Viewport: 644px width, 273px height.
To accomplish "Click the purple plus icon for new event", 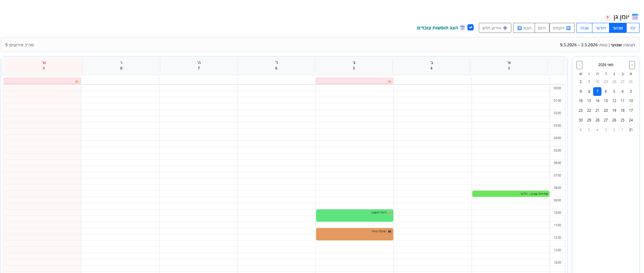I will (505, 28).
